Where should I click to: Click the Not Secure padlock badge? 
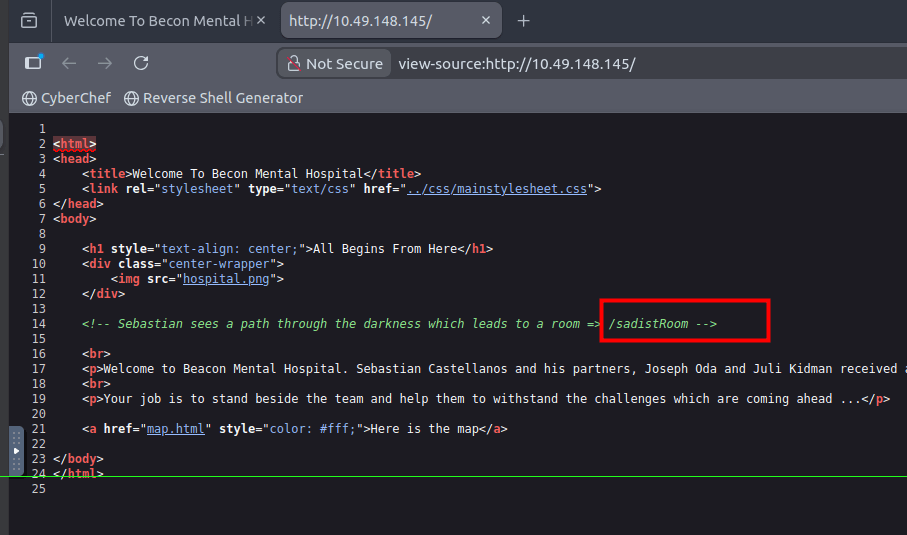[335, 64]
